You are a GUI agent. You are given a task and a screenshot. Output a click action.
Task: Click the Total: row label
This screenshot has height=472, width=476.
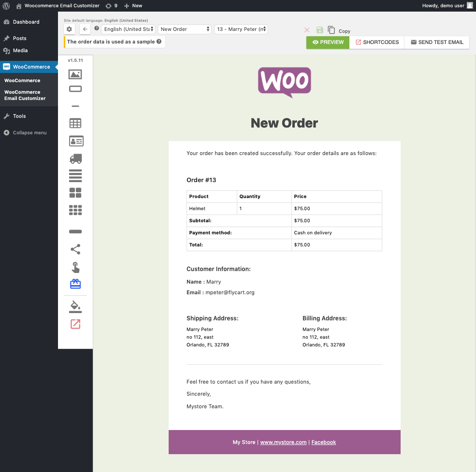pyautogui.click(x=196, y=245)
